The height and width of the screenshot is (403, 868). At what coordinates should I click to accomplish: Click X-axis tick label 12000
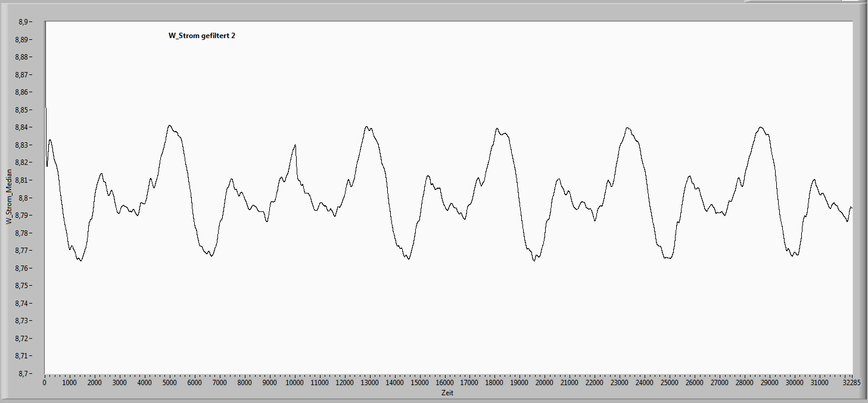click(345, 383)
